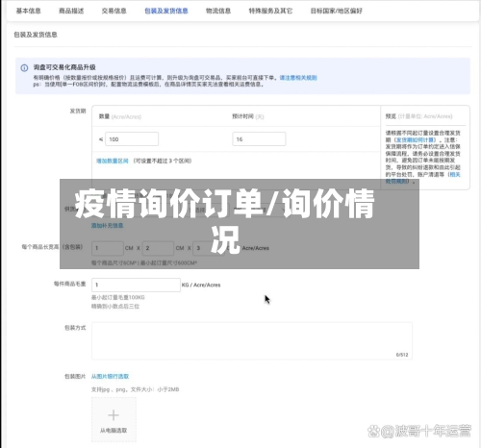The image size is (481, 448).
Task: Click the info icon beside 询盘可交易化商品升级
Action: point(24,68)
